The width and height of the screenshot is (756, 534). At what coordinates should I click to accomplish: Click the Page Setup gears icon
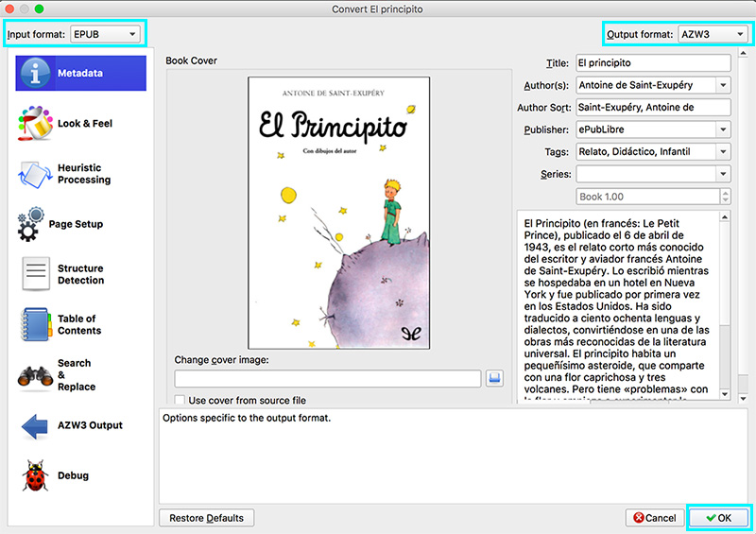(30, 224)
